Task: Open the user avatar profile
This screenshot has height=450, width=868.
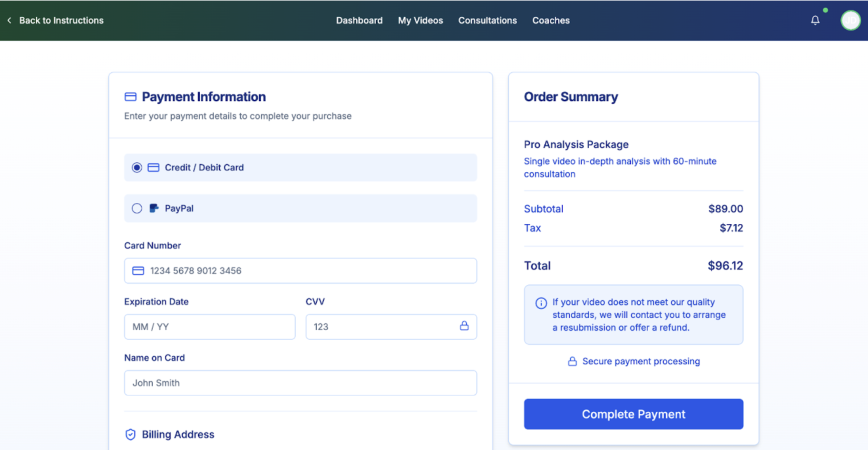Action: point(850,20)
